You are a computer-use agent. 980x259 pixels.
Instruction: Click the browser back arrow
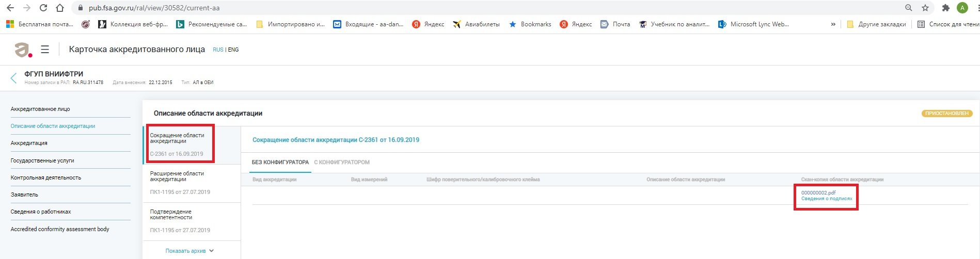(10, 8)
